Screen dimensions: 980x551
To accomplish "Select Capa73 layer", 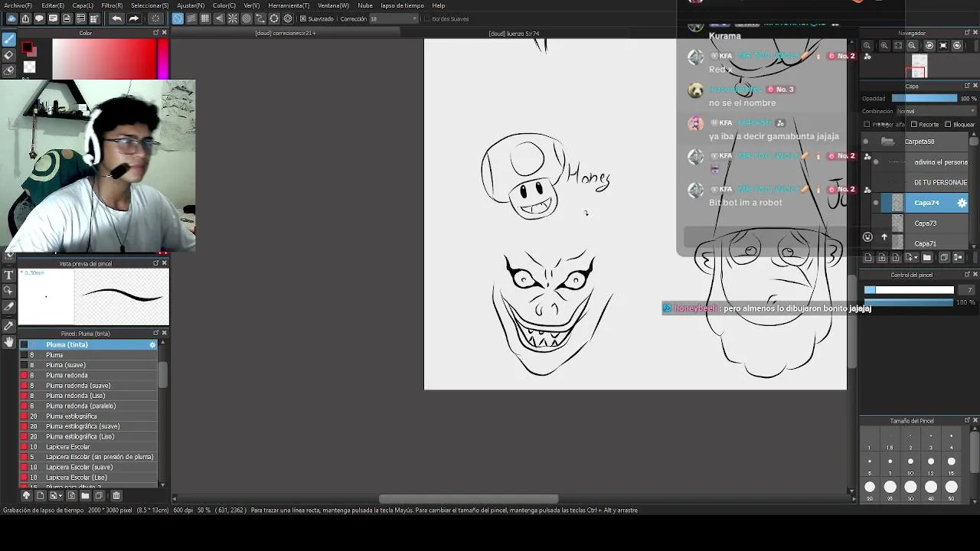I will (926, 223).
